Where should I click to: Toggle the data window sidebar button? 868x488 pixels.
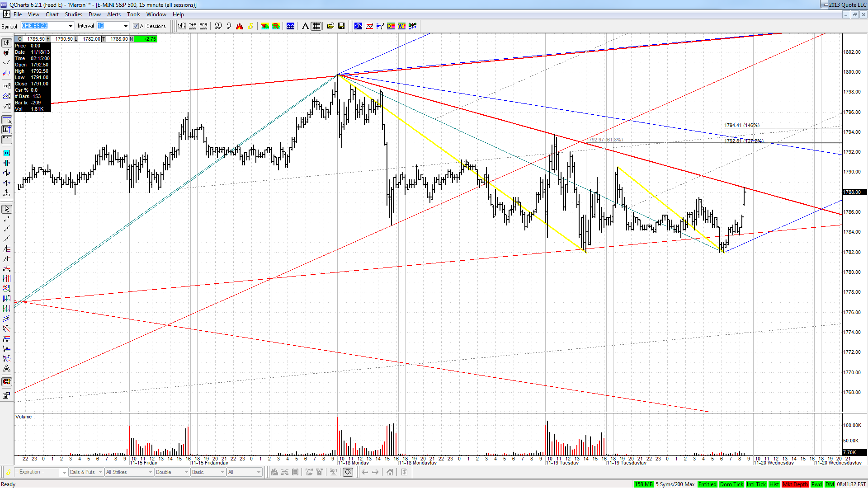[x=7, y=130]
